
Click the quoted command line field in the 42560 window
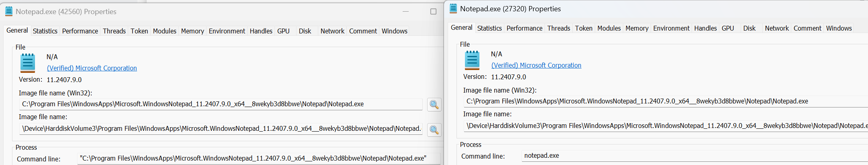[x=257, y=159]
